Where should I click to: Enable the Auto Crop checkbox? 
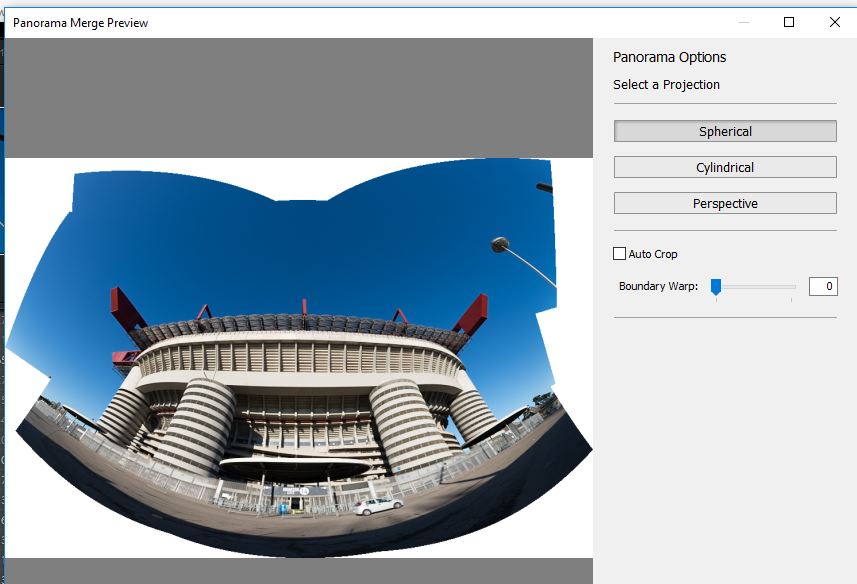click(619, 253)
